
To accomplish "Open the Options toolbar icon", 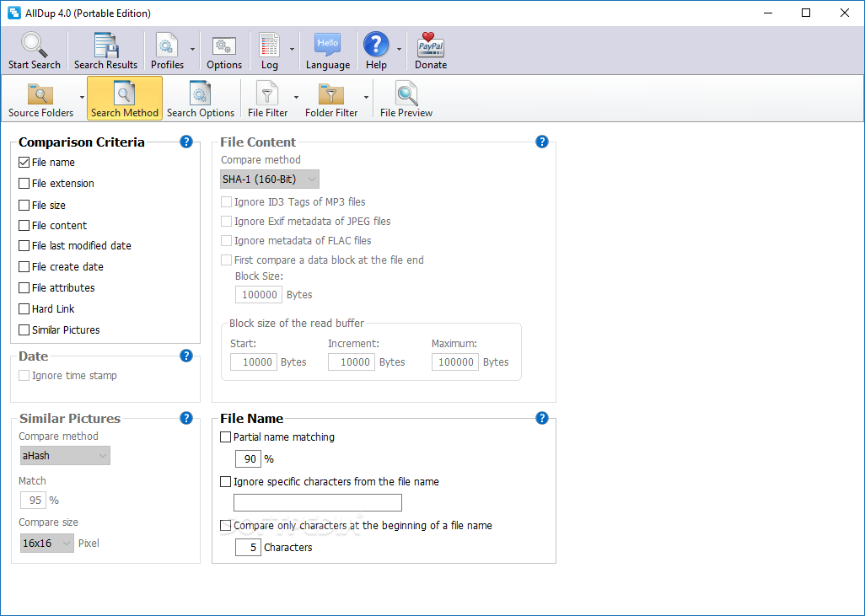I will coord(224,46).
